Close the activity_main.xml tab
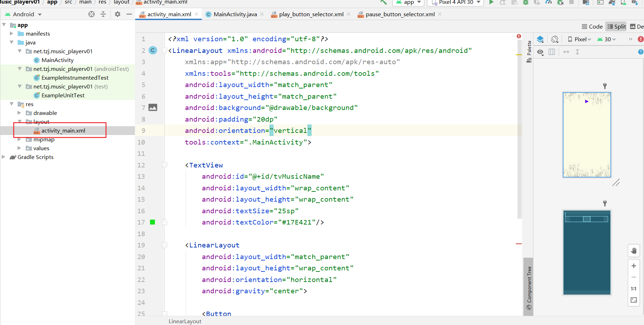 coord(196,14)
